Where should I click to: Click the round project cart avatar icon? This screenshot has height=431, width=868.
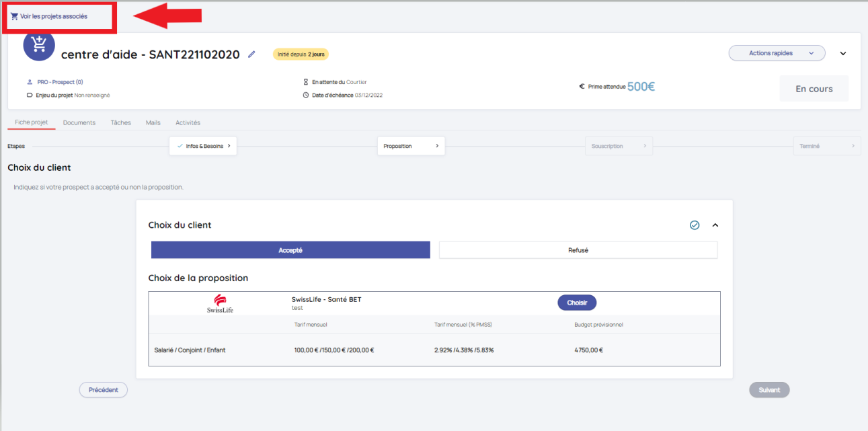39,45
